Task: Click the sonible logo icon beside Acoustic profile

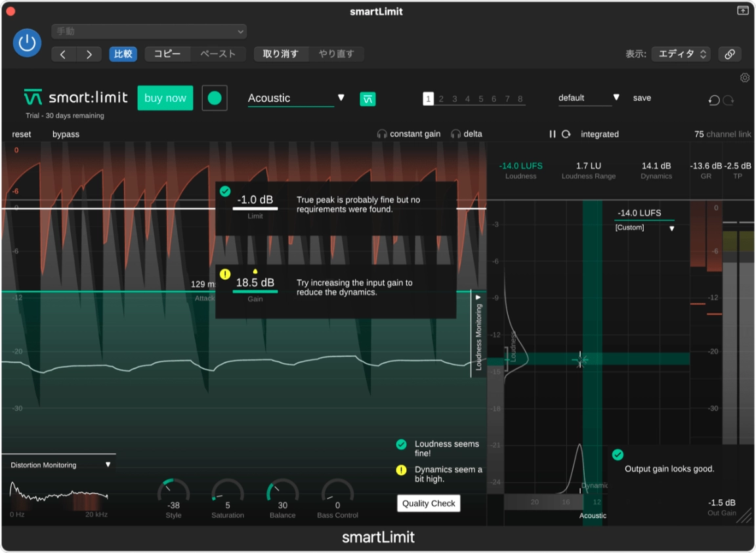Action: (x=367, y=98)
